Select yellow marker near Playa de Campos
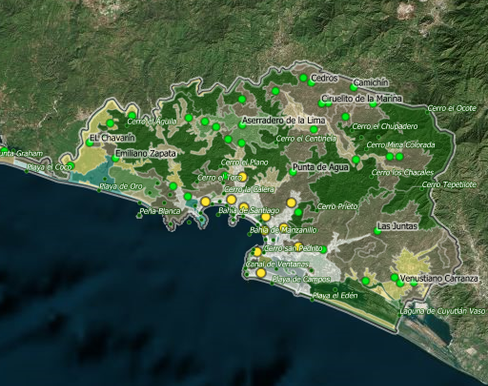This screenshot has height=386, width=488. pos(261,273)
